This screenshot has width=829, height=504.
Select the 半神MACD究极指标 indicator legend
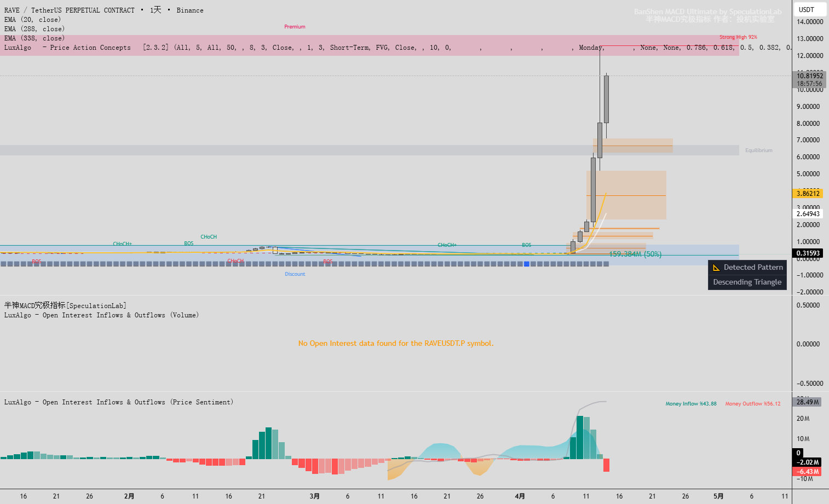pyautogui.click(x=65, y=305)
